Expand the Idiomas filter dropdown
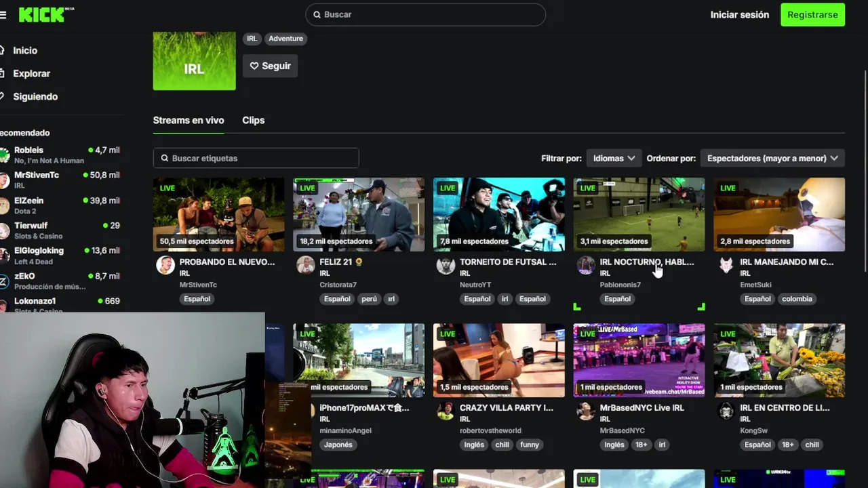868x488 pixels. click(x=614, y=158)
